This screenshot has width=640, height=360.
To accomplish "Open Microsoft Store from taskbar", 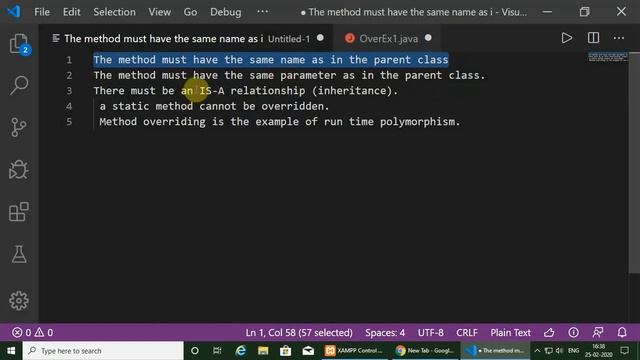I will [286, 351].
